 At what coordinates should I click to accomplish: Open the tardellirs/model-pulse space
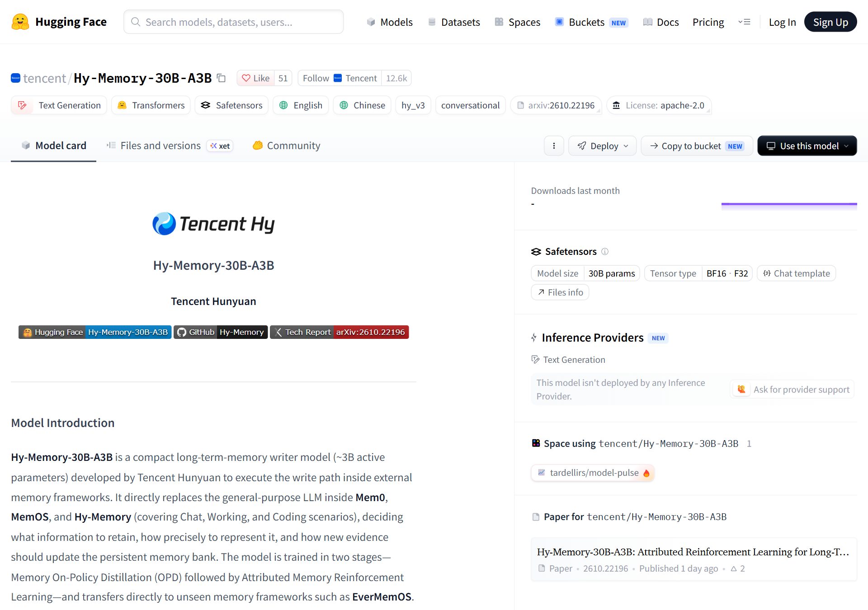pos(593,473)
